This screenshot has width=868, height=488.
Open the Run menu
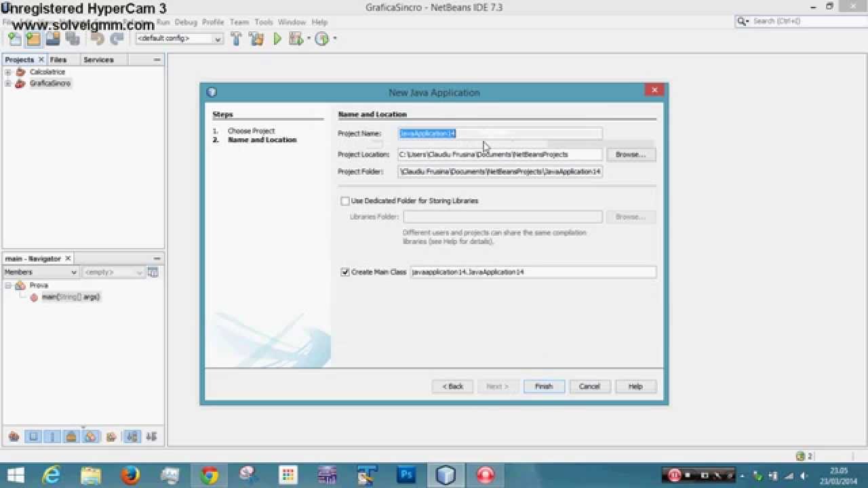[x=163, y=22]
